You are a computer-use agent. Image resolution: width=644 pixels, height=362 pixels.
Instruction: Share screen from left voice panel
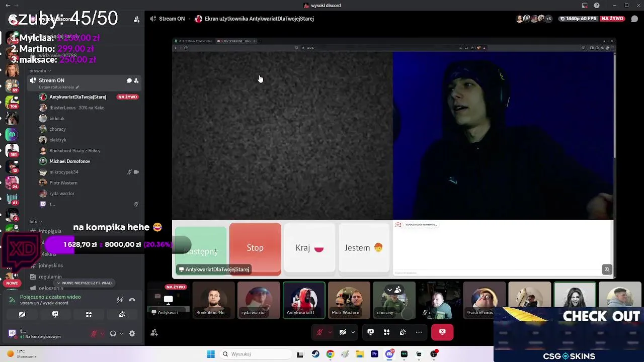tap(55, 314)
